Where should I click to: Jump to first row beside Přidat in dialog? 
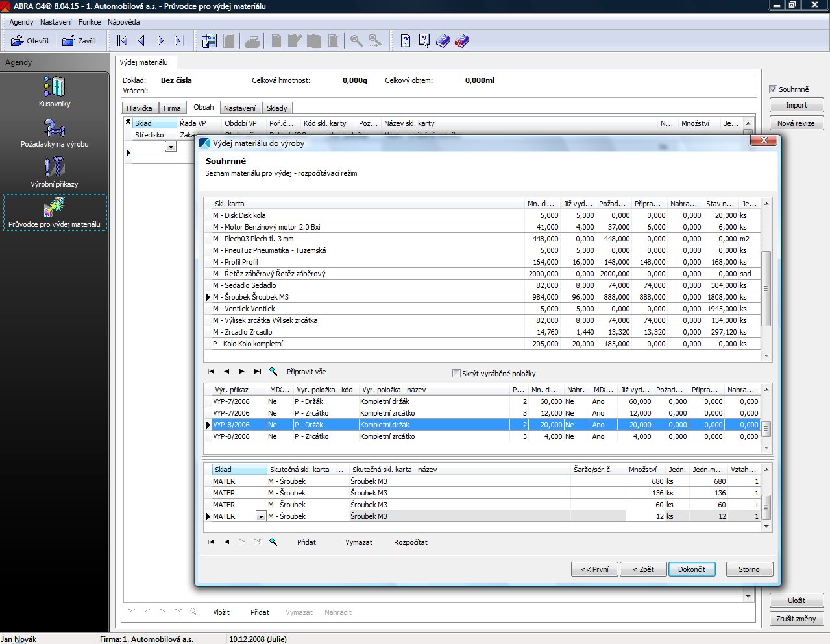(x=211, y=542)
